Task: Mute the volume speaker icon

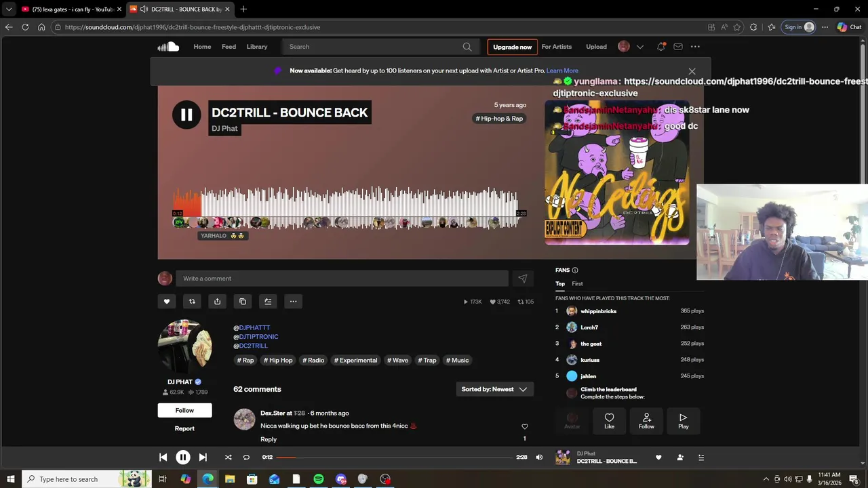Action: [539, 457]
